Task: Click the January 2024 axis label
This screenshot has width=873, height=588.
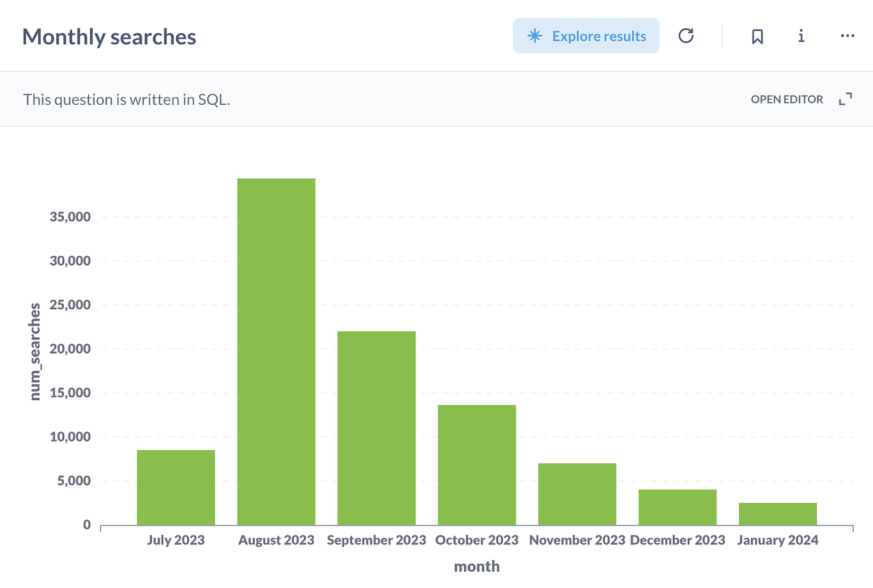Action: [778, 540]
